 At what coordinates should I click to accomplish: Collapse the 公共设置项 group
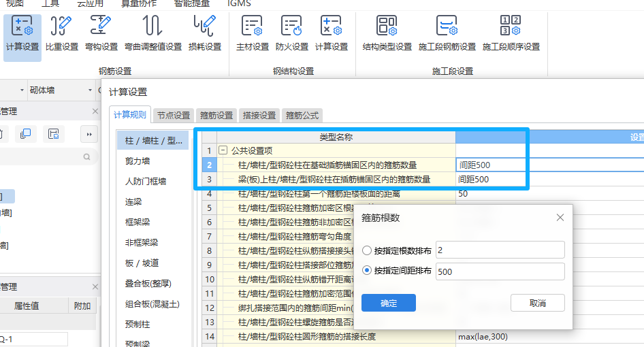click(223, 150)
